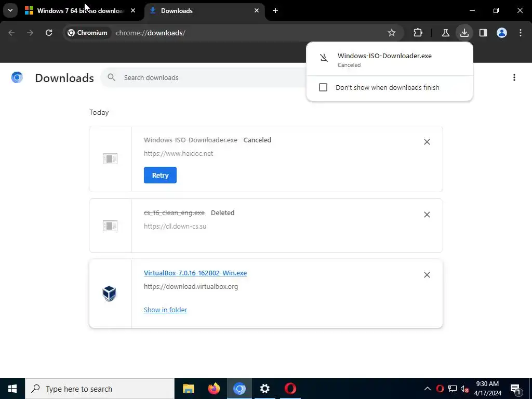Click the Deleted status label
This screenshot has height=399, width=532.
pyautogui.click(x=222, y=212)
